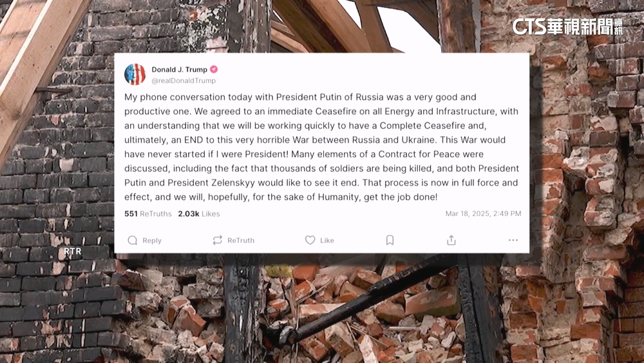Image resolution: width=644 pixels, height=363 pixels.
Task: Click the RTR watermark text
Action: tap(73, 251)
